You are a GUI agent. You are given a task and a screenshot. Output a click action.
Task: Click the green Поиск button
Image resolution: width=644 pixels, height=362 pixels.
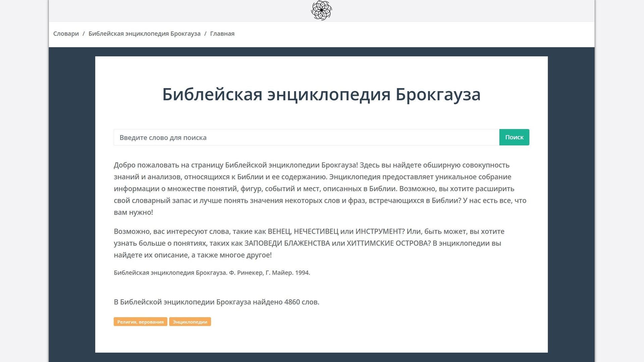tap(514, 137)
